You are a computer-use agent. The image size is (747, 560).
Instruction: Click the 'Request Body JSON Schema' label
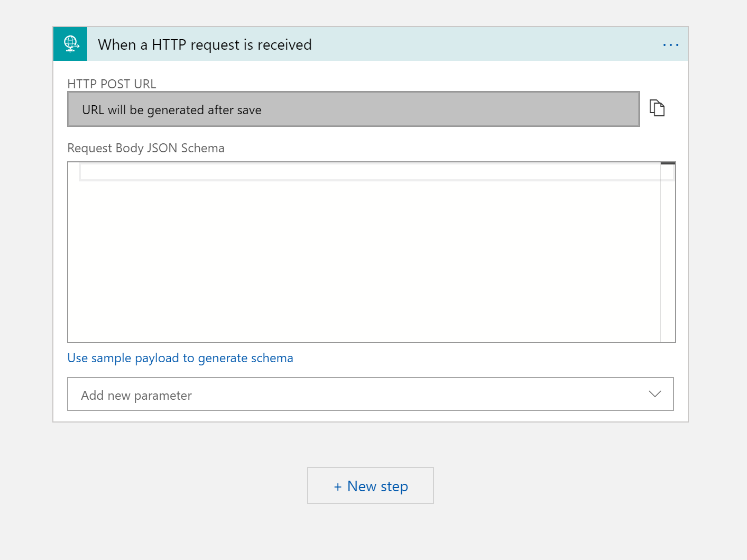click(146, 148)
